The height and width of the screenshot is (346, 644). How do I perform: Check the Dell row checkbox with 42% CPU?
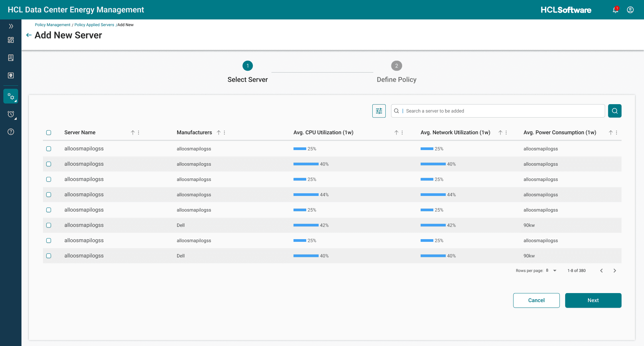tap(49, 225)
